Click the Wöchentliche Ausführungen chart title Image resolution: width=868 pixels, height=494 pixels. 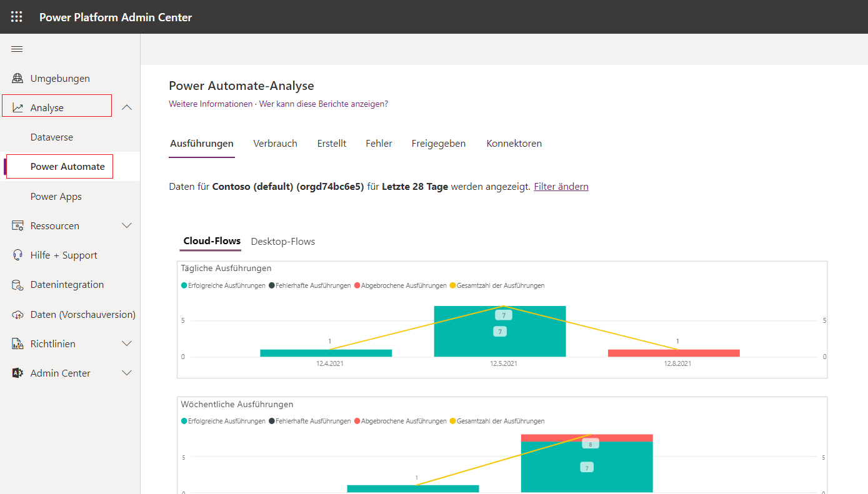pyautogui.click(x=237, y=405)
